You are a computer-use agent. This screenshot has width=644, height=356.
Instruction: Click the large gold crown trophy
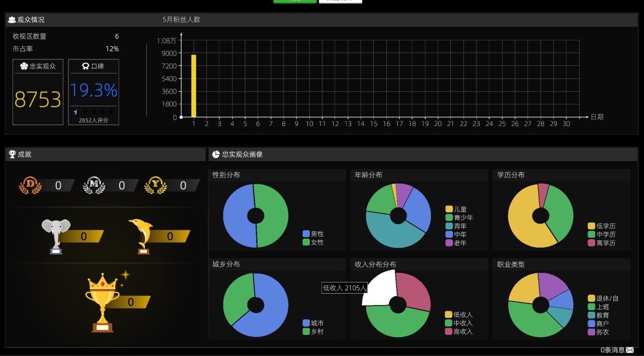(x=103, y=303)
